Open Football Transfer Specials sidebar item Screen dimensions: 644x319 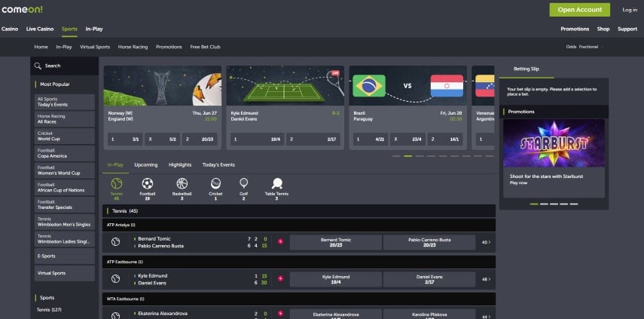pos(65,204)
